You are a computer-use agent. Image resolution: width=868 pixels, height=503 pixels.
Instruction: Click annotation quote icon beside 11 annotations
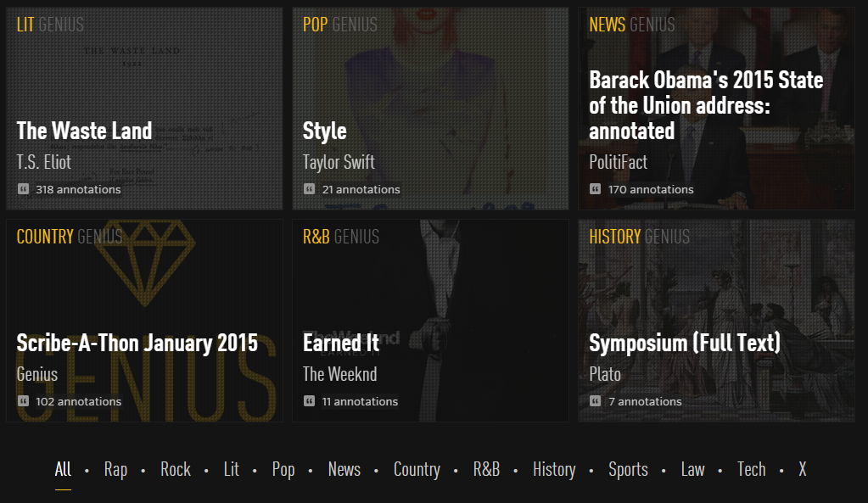click(x=310, y=401)
